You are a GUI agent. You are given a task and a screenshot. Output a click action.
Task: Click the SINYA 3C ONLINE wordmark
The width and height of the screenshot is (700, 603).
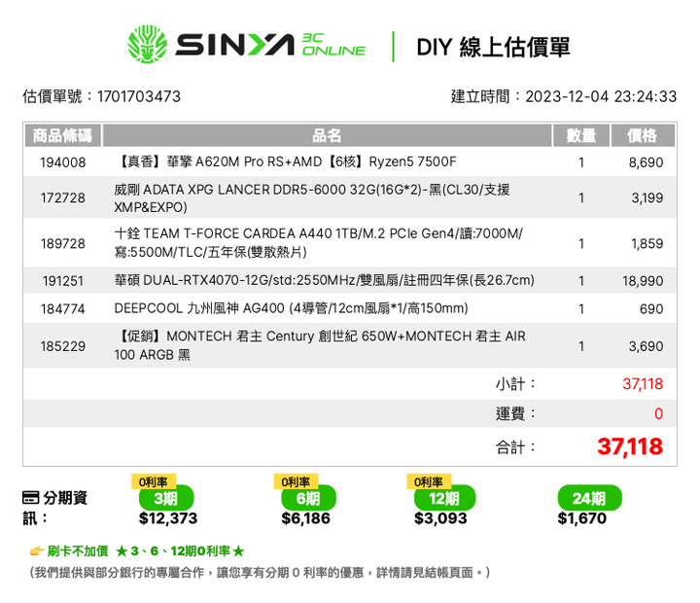(x=270, y=45)
